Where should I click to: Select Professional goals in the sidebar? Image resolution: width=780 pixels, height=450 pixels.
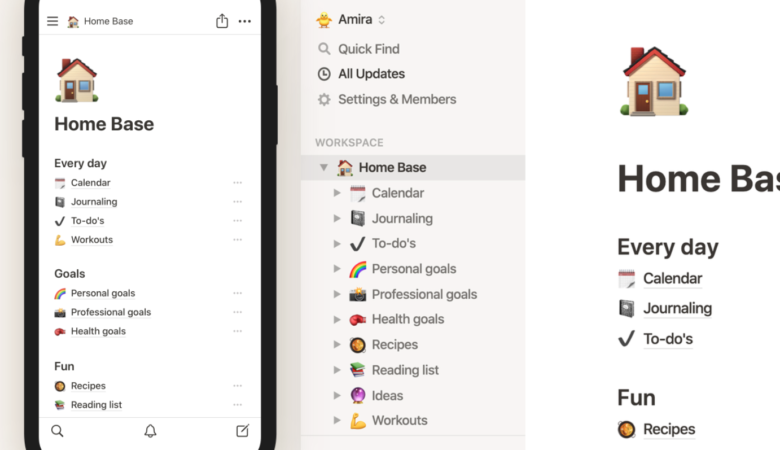tap(424, 294)
